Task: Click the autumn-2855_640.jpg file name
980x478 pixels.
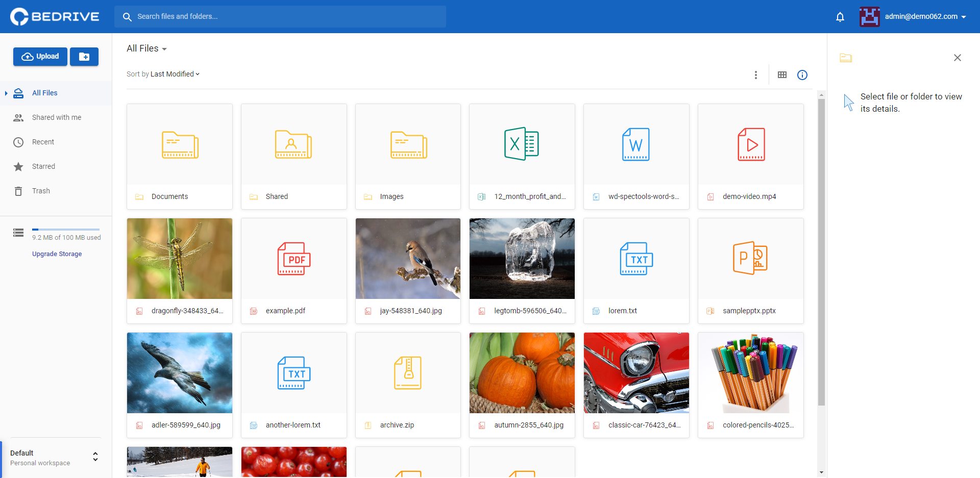Action: coord(529,425)
